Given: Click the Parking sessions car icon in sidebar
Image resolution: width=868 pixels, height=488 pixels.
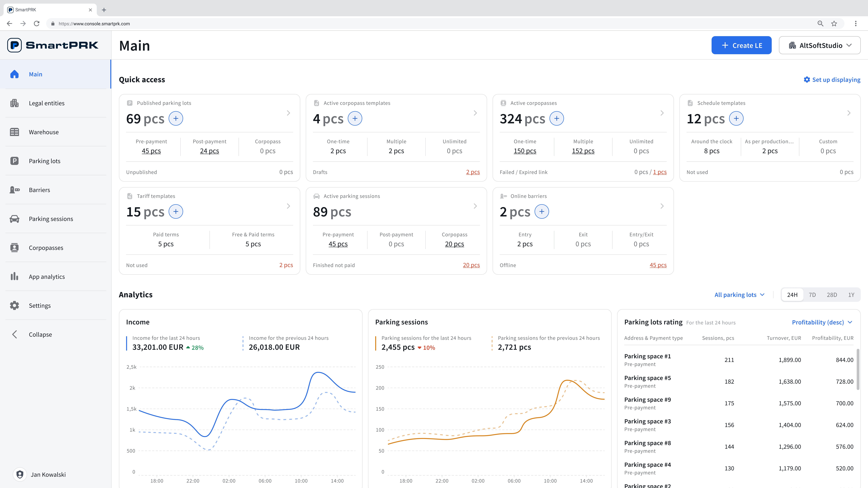Looking at the screenshot, I should click(x=14, y=219).
